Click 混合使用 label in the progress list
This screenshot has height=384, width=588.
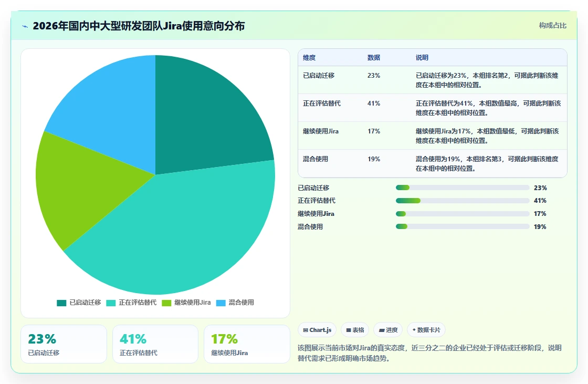310,227
